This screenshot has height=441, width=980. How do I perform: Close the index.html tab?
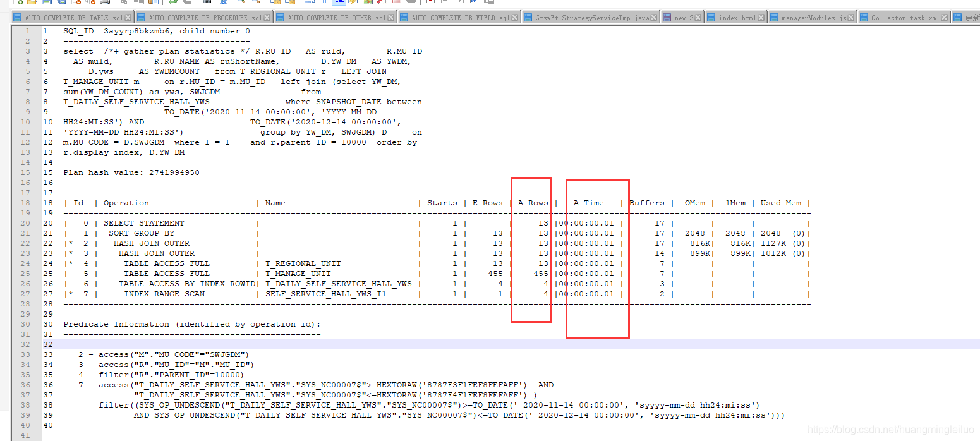762,18
